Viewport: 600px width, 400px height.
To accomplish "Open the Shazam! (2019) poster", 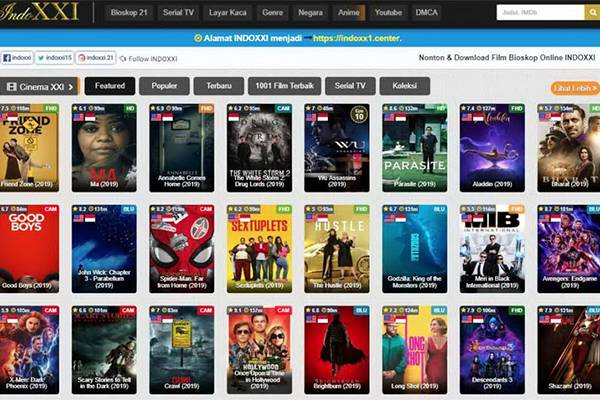I will coord(569,350).
